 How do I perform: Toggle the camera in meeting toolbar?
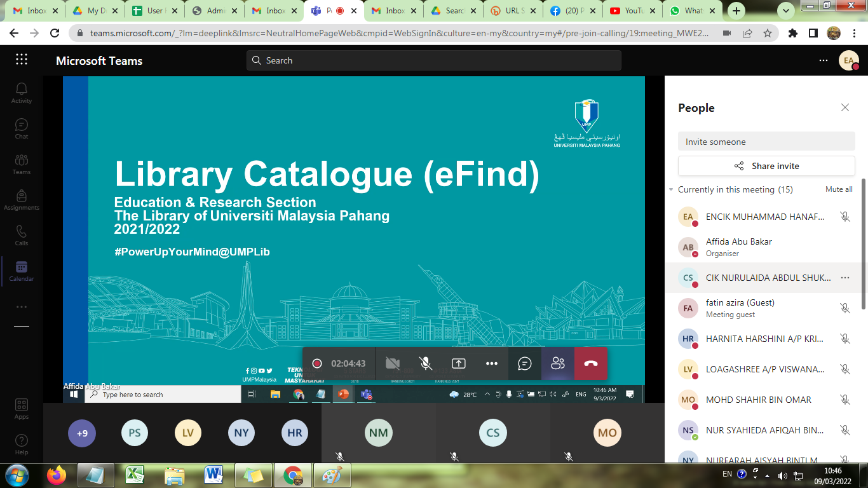click(x=393, y=363)
